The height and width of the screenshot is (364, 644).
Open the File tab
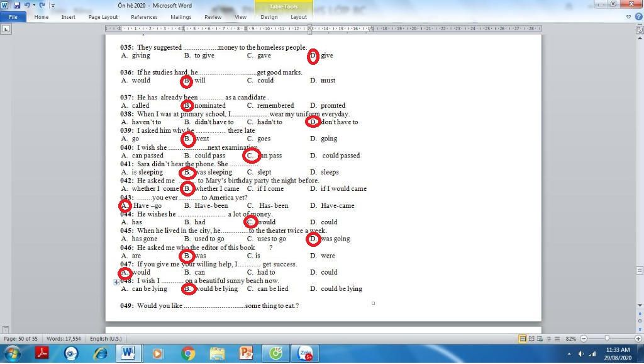pos(13,17)
